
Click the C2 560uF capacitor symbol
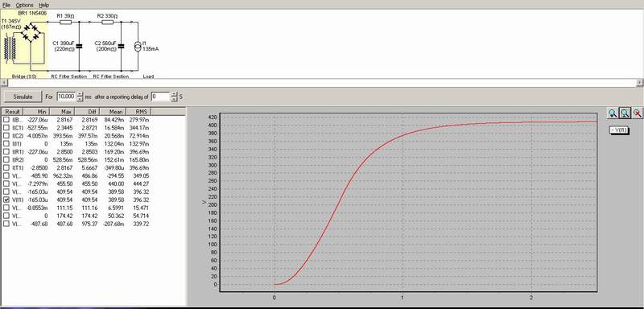point(121,46)
